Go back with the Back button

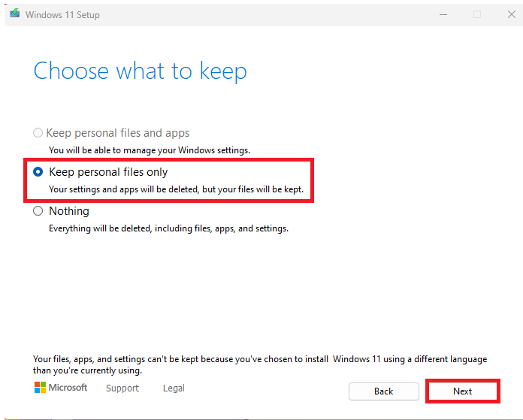click(383, 391)
